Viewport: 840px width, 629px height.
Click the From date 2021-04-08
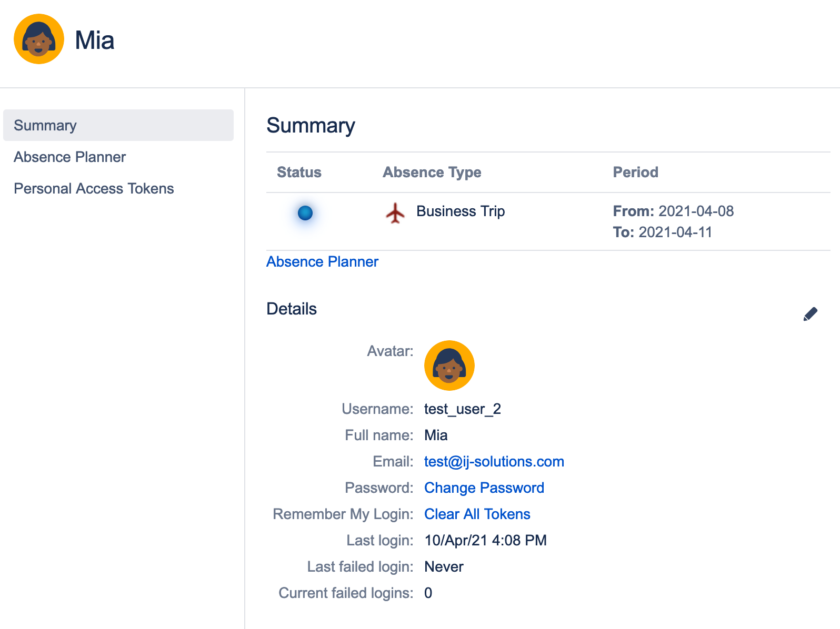tap(696, 211)
